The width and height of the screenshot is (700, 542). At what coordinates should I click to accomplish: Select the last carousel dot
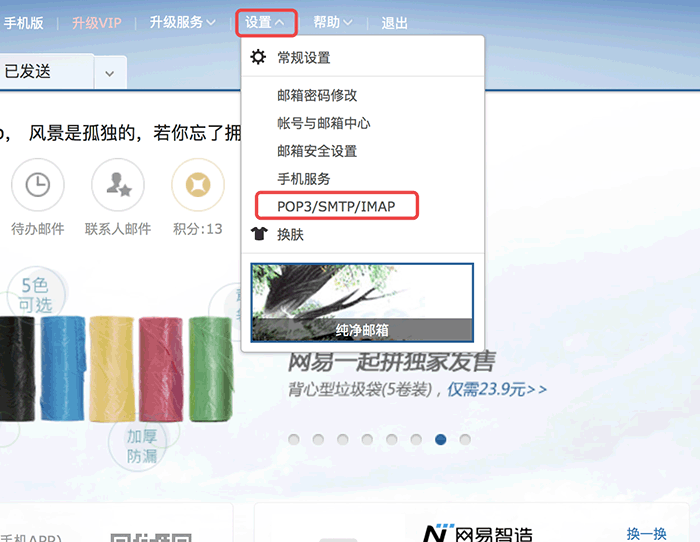click(465, 439)
